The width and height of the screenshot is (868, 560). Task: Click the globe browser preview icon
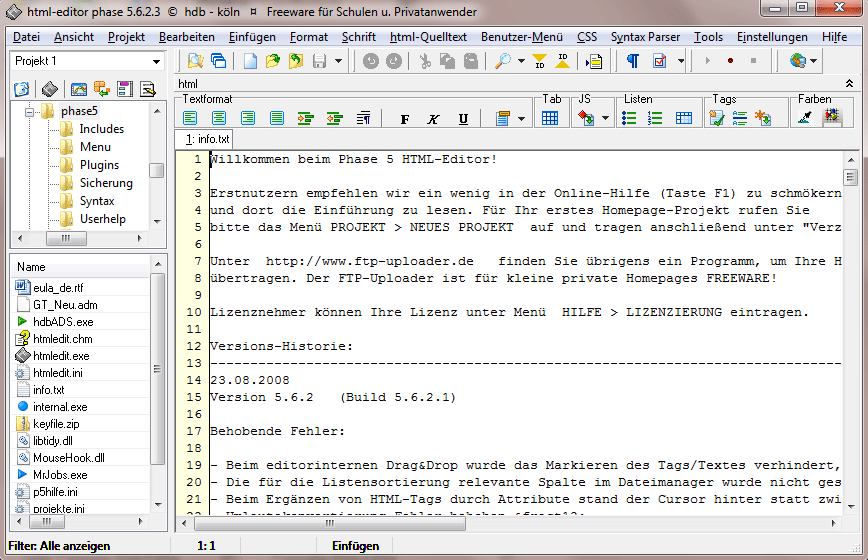[x=798, y=61]
